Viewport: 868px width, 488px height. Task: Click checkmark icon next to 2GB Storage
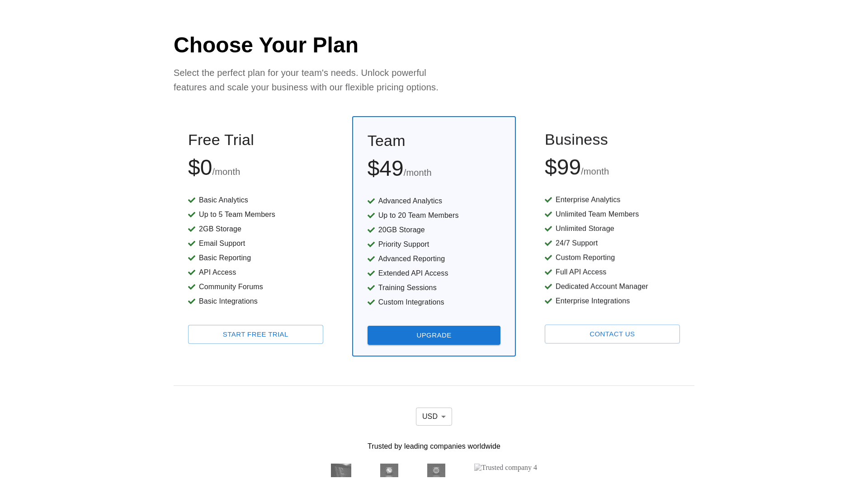point(192,229)
